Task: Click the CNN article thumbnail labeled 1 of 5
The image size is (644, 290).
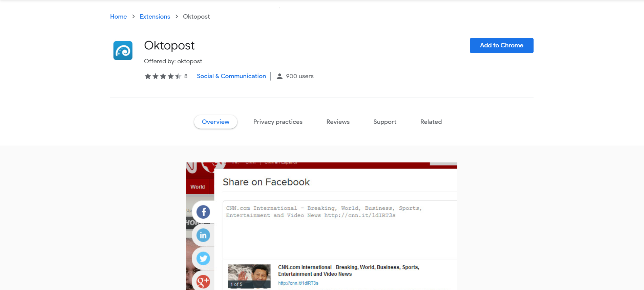Action: click(249, 276)
